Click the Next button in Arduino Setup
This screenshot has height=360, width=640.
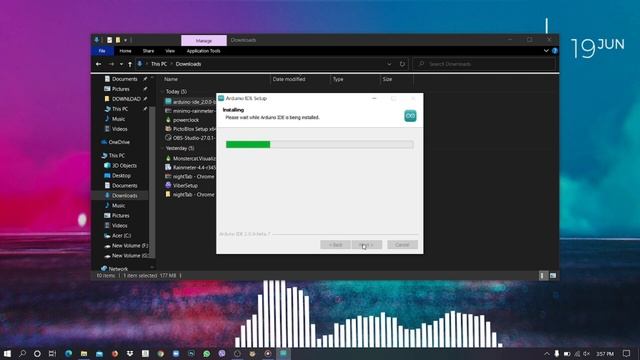(367, 244)
